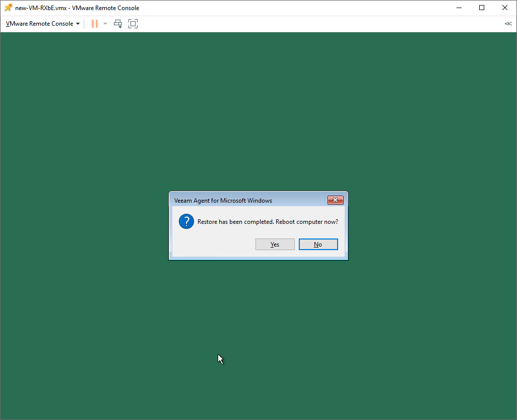Send Ctrl+Alt+Del to the virtual machine
The image size is (517, 420).
tap(118, 23)
